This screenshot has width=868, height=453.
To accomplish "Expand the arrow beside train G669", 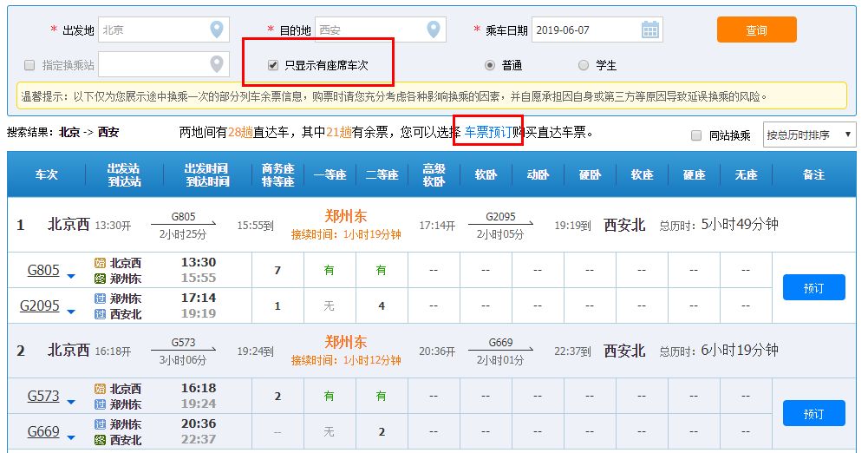I will pyautogui.click(x=71, y=439).
